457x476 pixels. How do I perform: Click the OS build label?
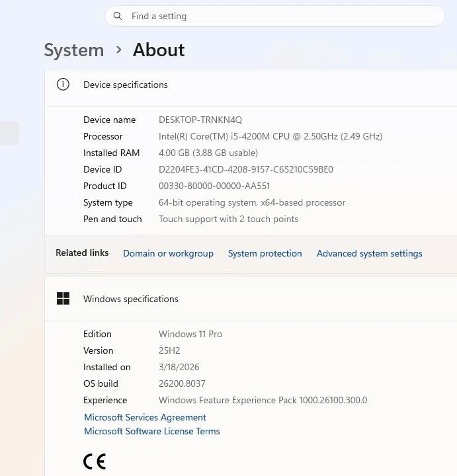coord(101,383)
